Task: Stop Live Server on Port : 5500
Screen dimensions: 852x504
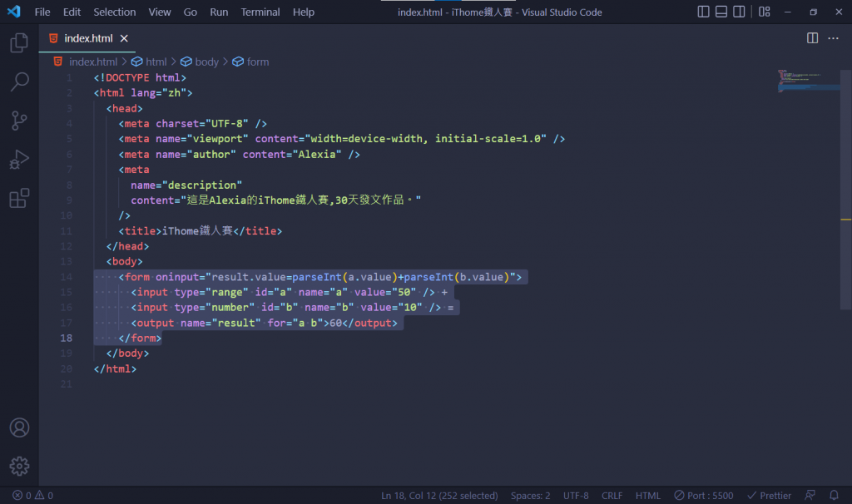Action: (x=704, y=496)
